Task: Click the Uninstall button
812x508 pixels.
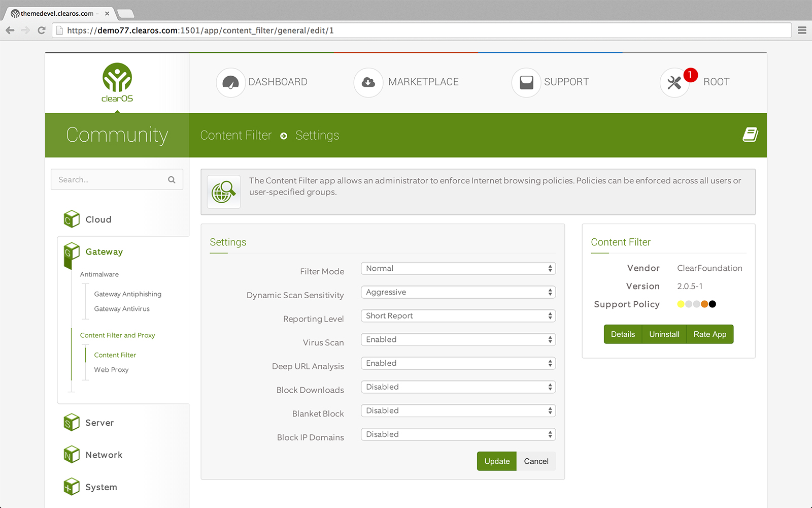Action: point(664,334)
